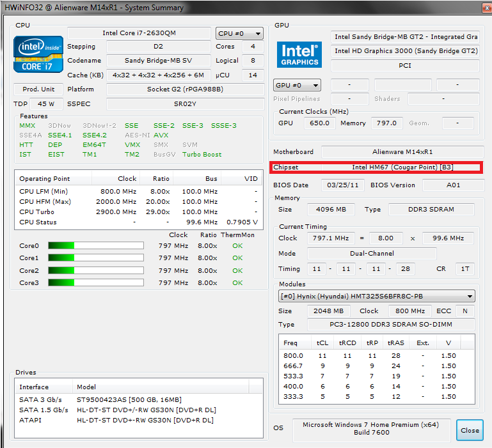492x448 pixels.
Task: Click the GPU clock value 650.0
Action: coord(320,123)
